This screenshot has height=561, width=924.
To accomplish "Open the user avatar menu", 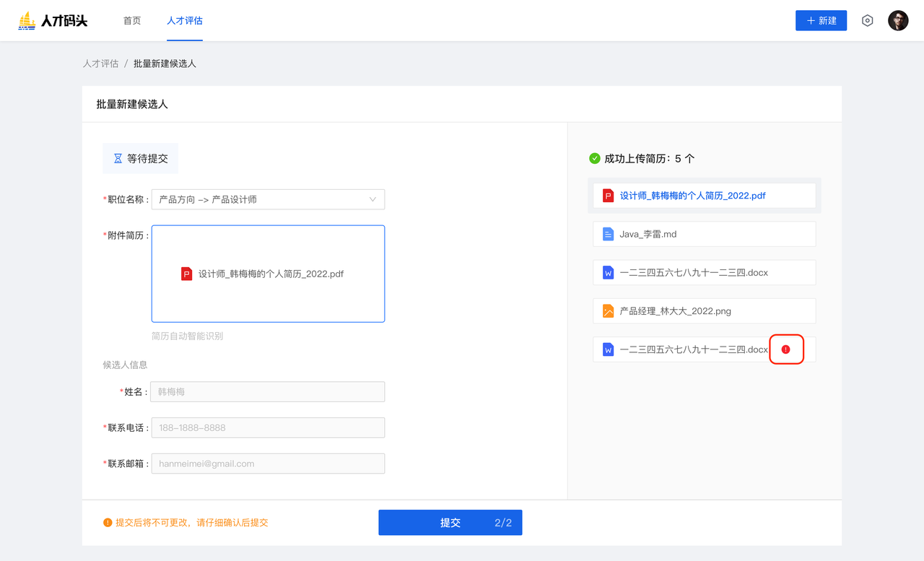I will pyautogui.click(x=898, y=21).
